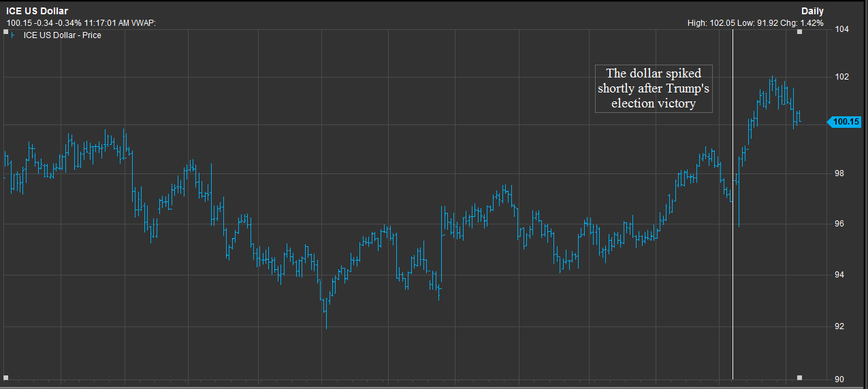Click the top-right corner chart handle
868x389 pixels.
tap(799, 32)
